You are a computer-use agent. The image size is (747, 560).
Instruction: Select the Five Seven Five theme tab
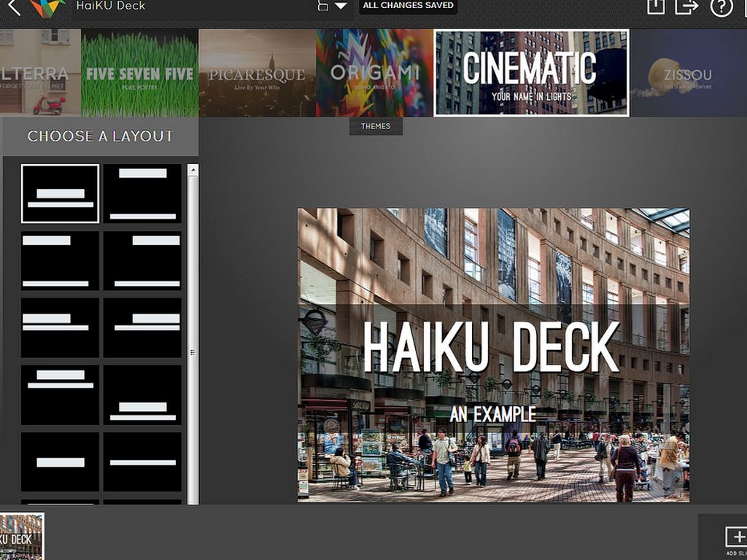point(139,72)
